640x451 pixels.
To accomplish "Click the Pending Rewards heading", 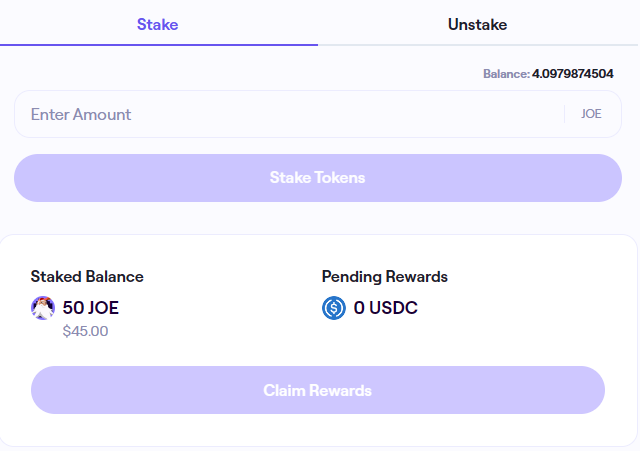I will point(384,277).
